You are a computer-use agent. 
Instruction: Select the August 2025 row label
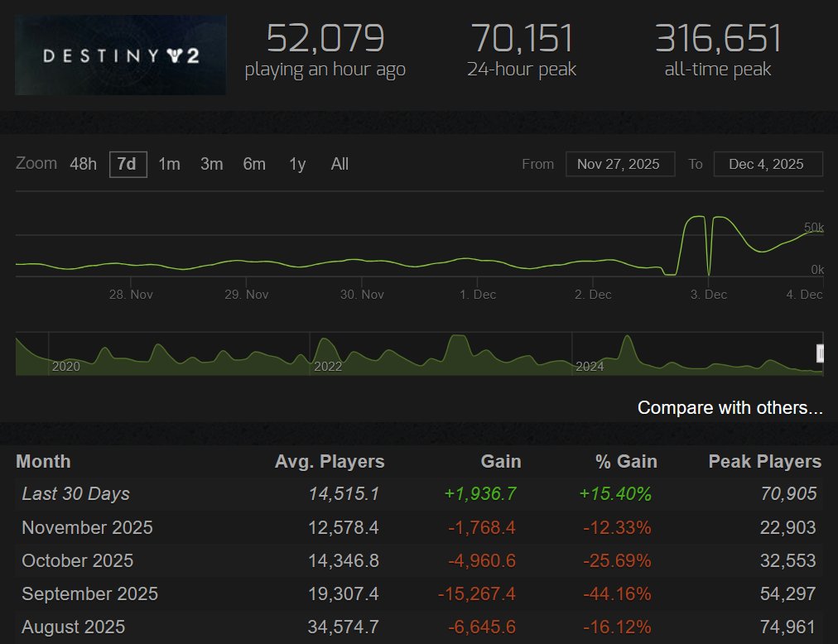(x=73, y=627)
